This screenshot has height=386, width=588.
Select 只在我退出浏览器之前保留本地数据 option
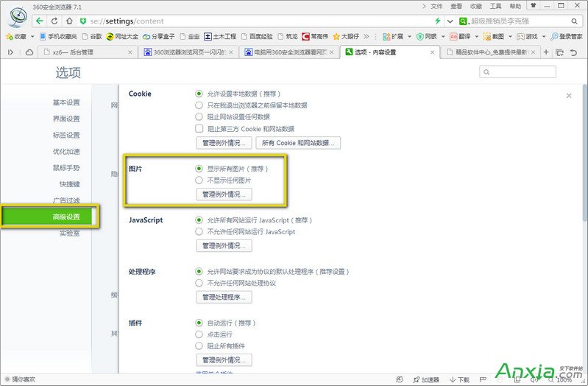[199, 105]
